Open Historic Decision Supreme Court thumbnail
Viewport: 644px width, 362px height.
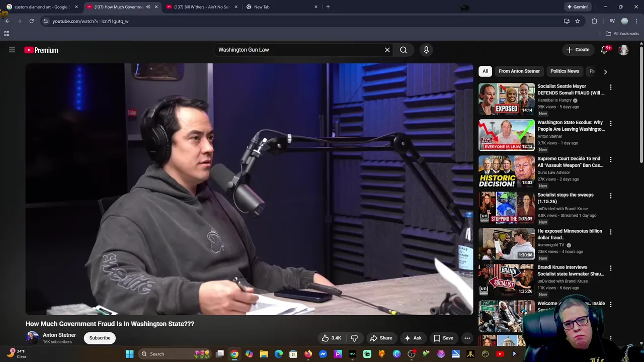pos(506,171)
